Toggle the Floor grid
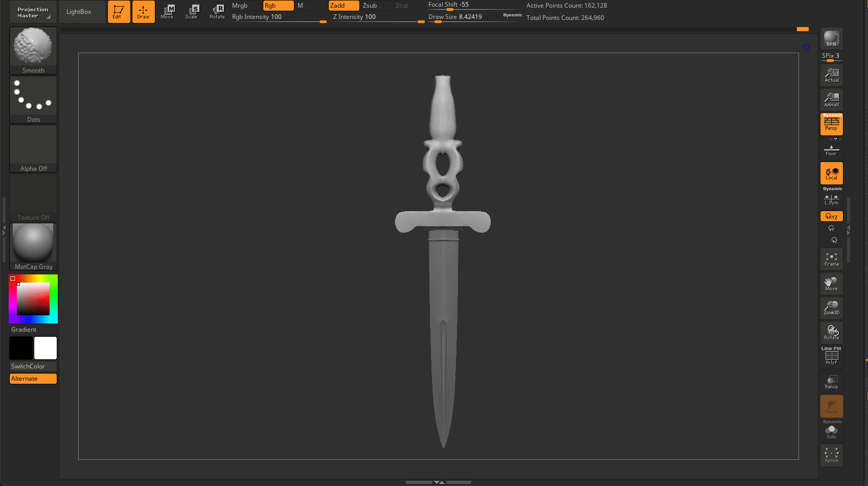868x486 pixels. pyautogui.click(x=832, y=149)
